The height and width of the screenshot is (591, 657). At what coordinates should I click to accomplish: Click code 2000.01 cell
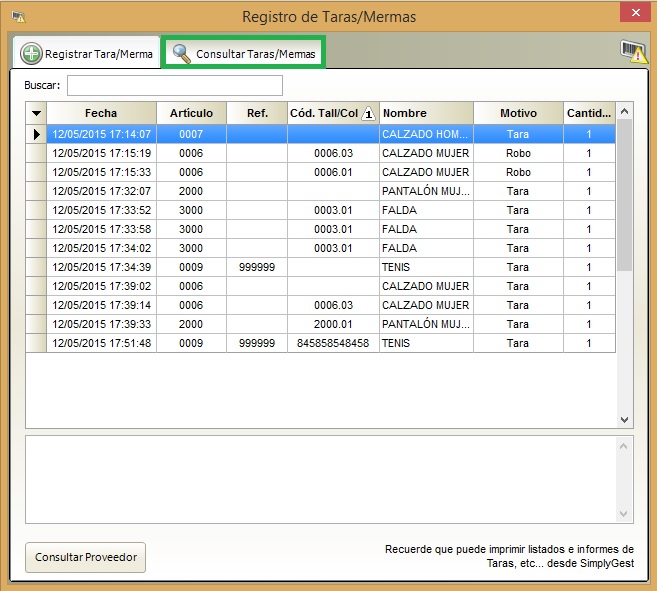[333, 324]
